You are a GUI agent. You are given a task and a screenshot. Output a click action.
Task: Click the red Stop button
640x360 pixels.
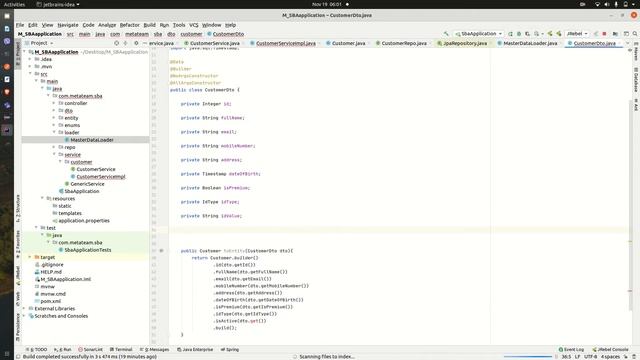604,34
